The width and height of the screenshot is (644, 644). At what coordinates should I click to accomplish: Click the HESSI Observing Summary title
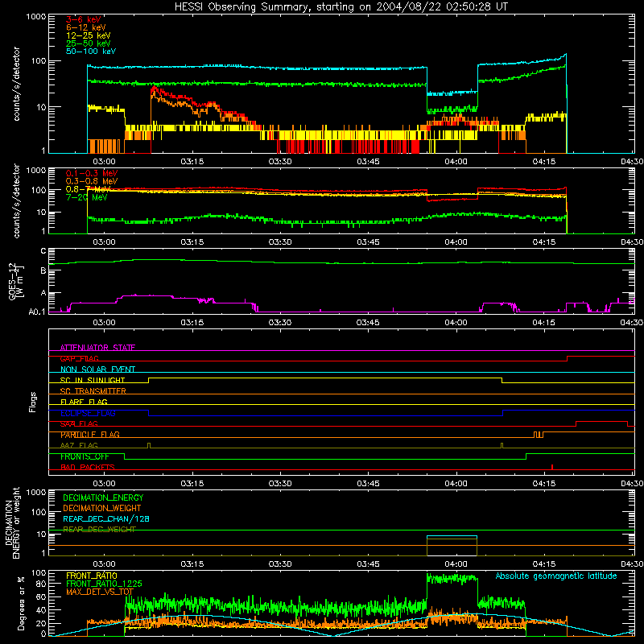(341, 7)
